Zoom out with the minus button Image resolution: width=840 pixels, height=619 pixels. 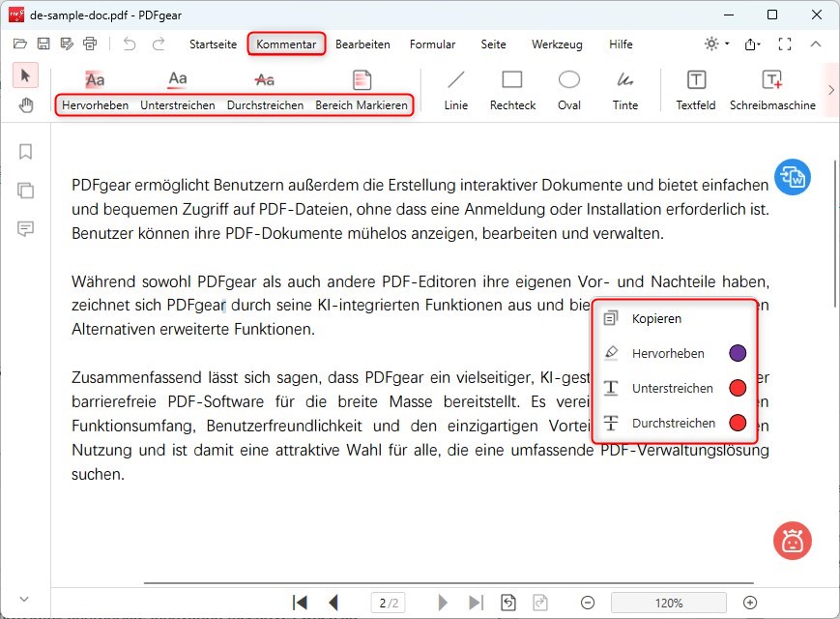pos(588,603)
